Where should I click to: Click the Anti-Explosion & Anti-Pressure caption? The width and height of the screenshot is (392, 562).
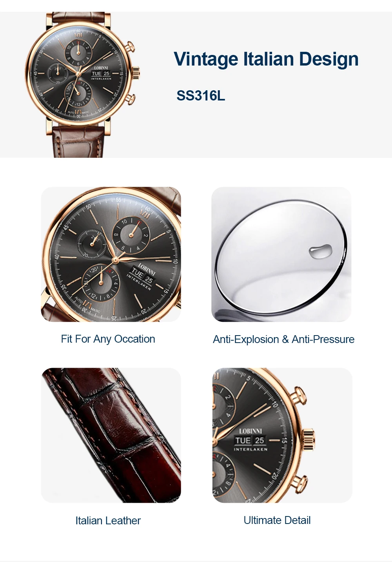tap(283, 339)
